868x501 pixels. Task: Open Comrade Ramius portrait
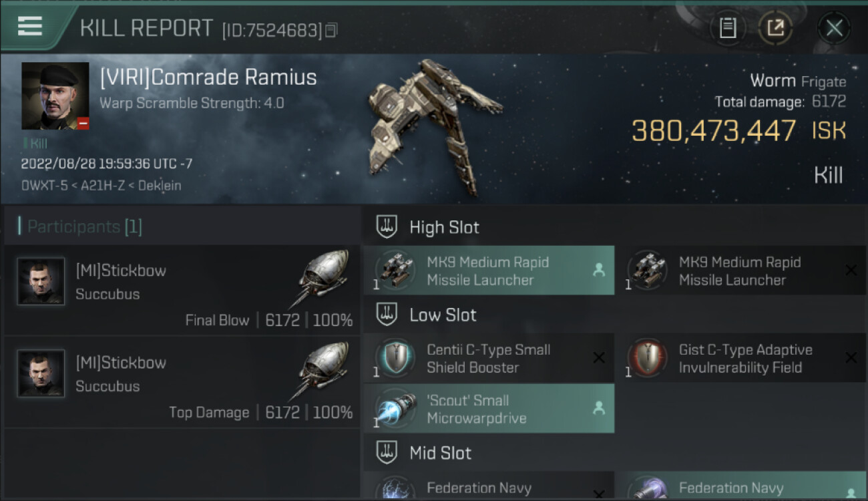pos(55,96)
